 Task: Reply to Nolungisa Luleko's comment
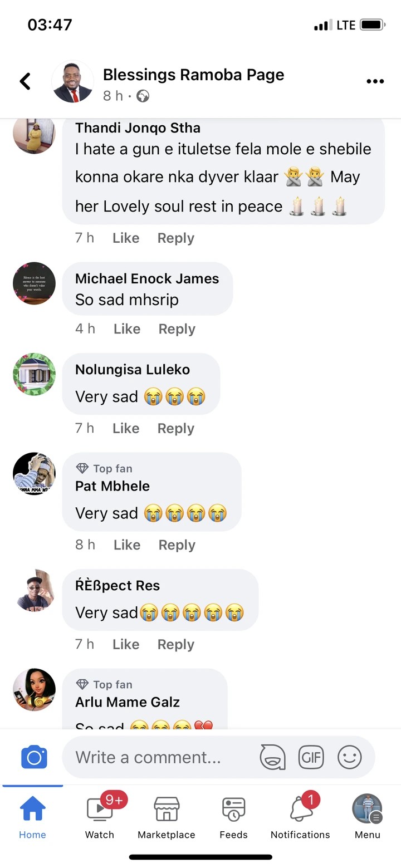point(175,428)
